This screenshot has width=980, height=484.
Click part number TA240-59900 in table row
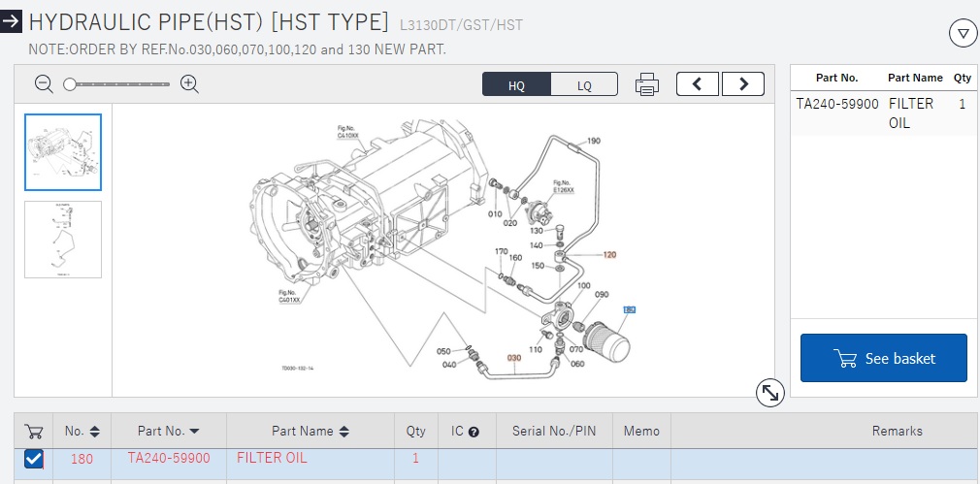169,458
